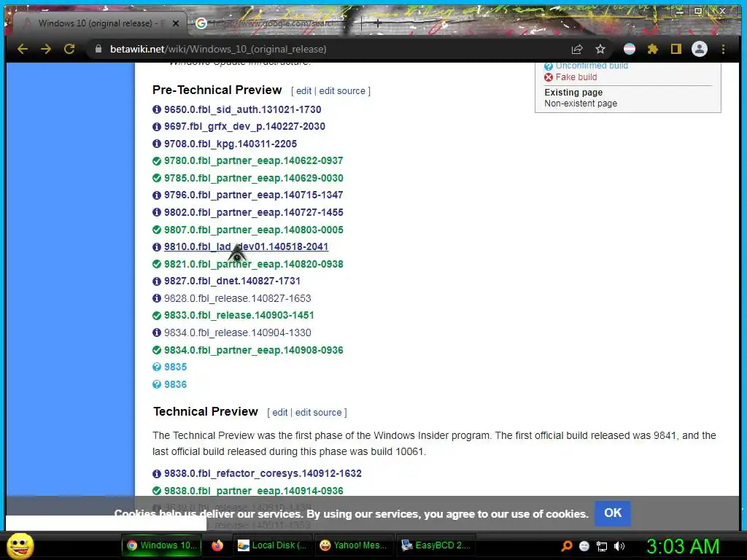Open the Chrome three-dot menu
The width and height of the screenshot is (747, 560).
point(723,49)
